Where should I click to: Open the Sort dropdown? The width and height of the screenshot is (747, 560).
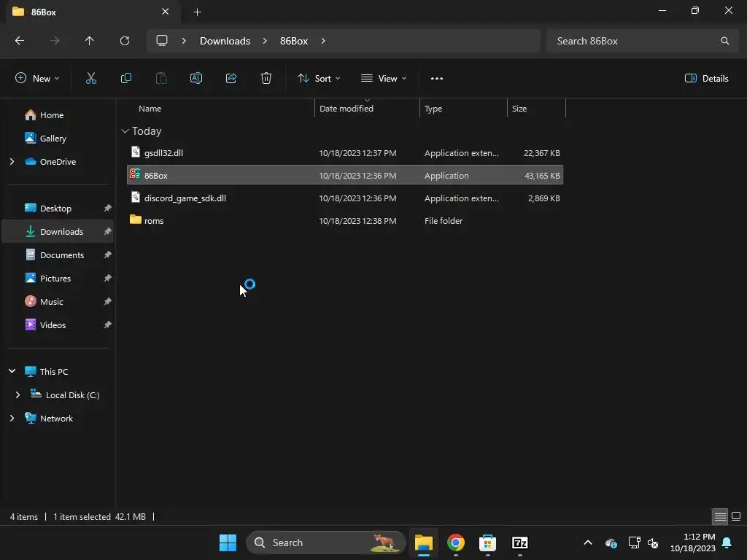tap(319, 79)
